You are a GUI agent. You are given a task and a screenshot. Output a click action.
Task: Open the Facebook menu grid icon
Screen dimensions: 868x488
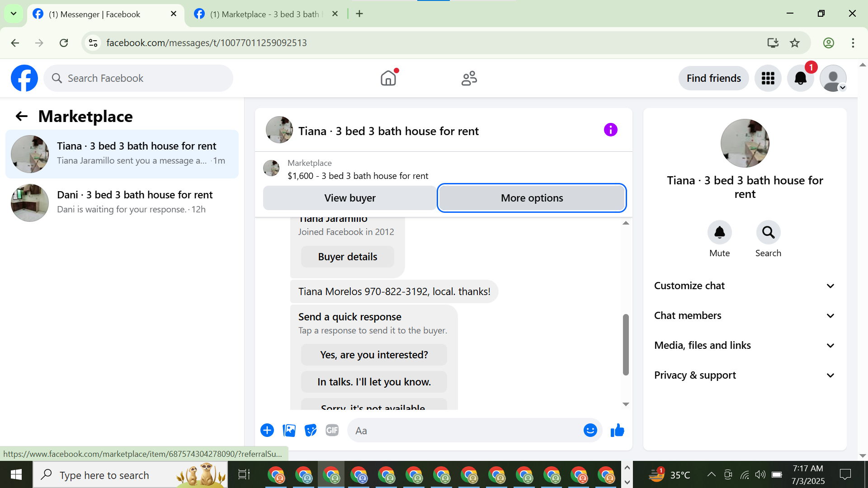(768, 78)
